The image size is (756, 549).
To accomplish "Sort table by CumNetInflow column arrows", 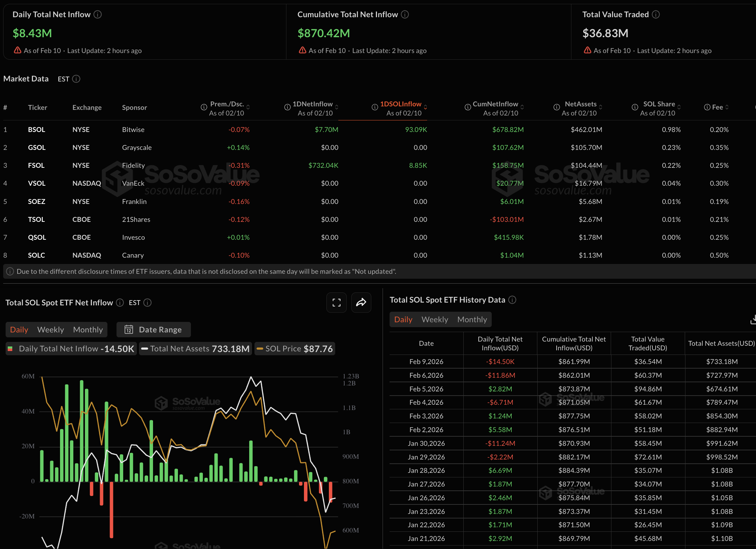I will (522, 107).
